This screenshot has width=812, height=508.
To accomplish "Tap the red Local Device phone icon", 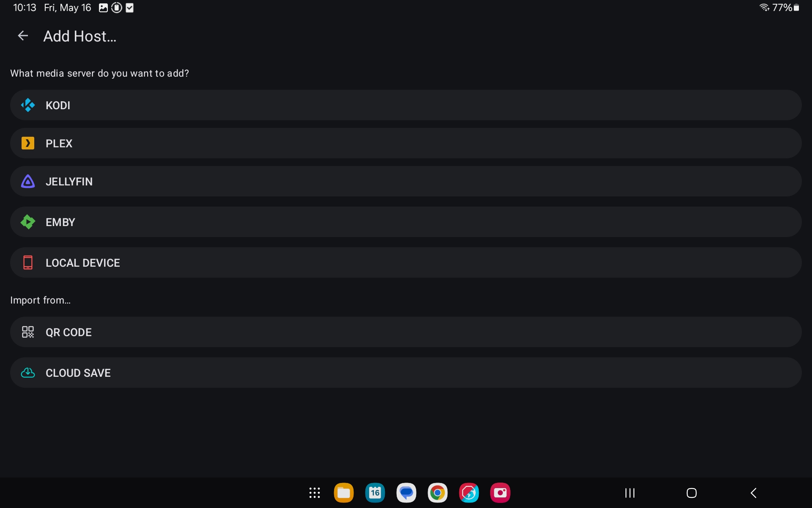I will point(28,262).
